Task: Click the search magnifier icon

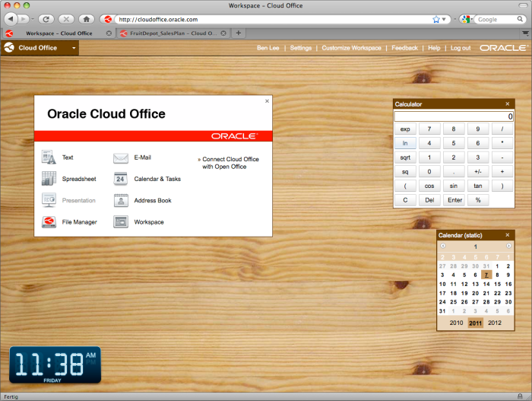Action: pos(520,19)
